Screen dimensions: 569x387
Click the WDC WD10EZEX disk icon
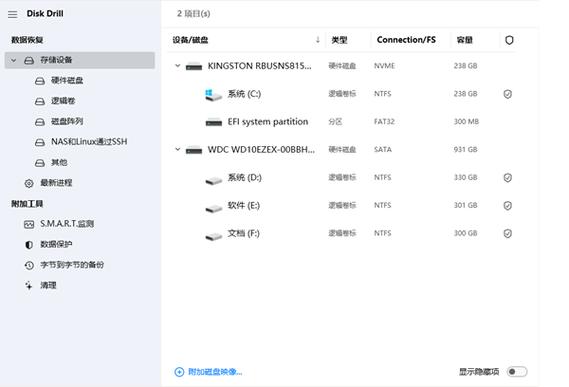[194, 150]
